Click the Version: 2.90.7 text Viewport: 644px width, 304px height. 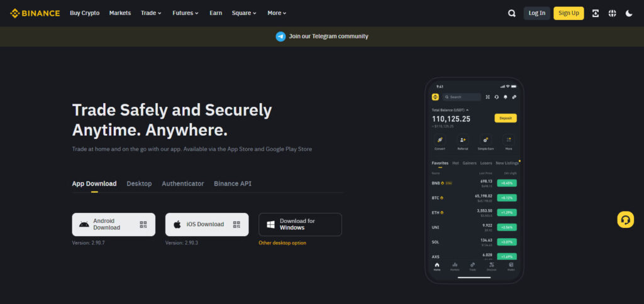coord(88,243)
